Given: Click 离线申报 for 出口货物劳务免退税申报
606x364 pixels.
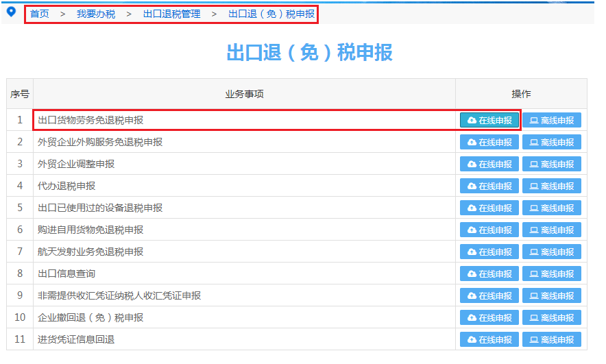Looking at the screenshot, I should 552,120.
